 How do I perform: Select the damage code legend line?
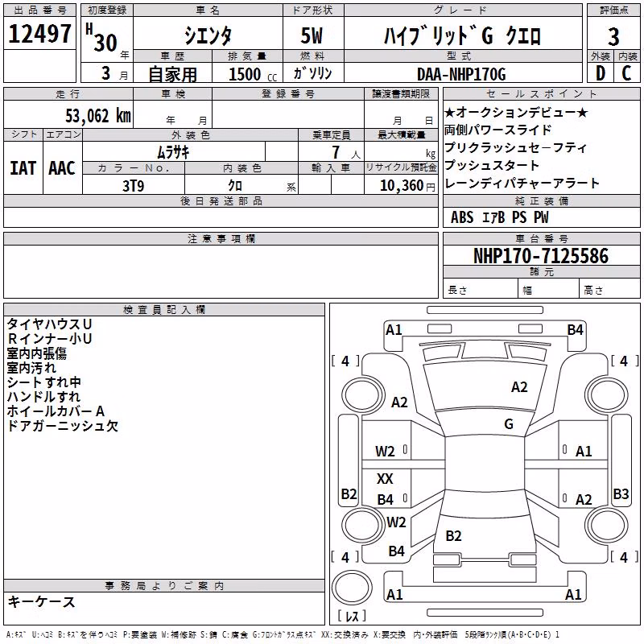click(283, 634)
